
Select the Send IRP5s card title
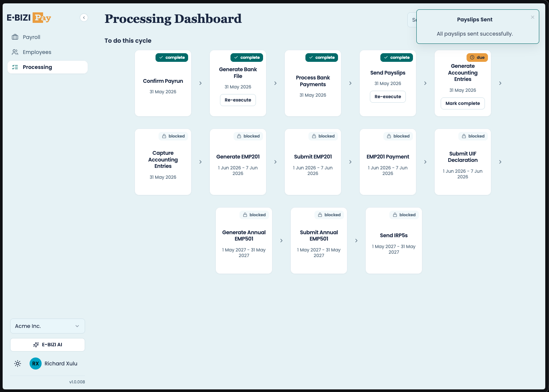[394, 235]
